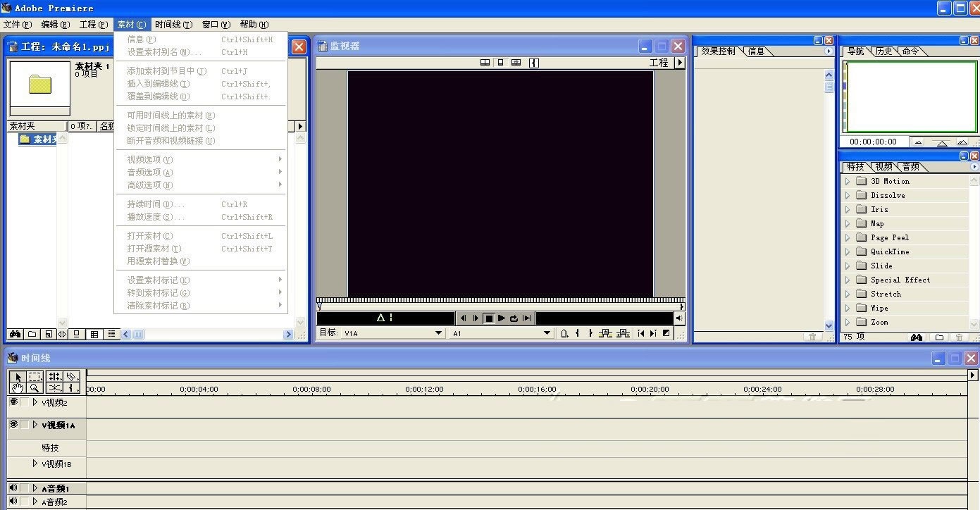Open the monitor window flyout menu arrow

[680, 63]
